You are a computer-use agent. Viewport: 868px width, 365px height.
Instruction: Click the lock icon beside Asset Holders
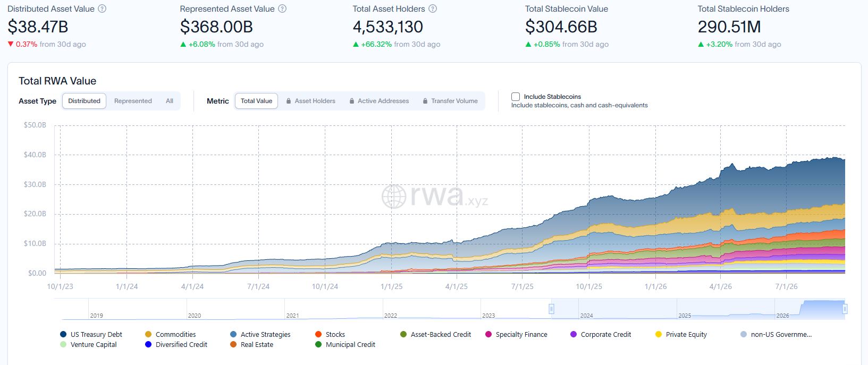click(289, 101)
